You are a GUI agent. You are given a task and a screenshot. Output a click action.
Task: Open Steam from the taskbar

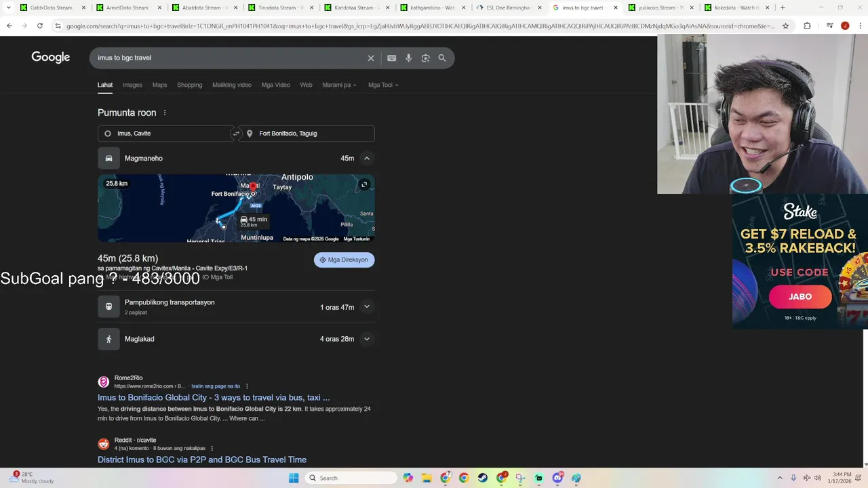(482, 478)
